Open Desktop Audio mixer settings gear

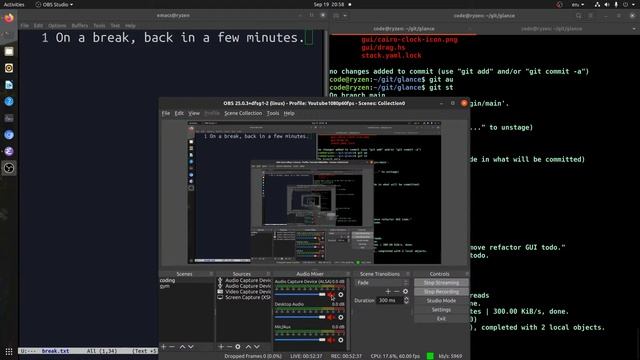coord(340,317)
